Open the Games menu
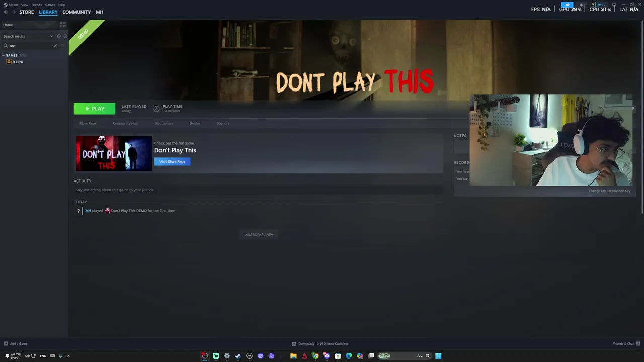The width and height of the screenshot is (644, 362). coord(50,5)
